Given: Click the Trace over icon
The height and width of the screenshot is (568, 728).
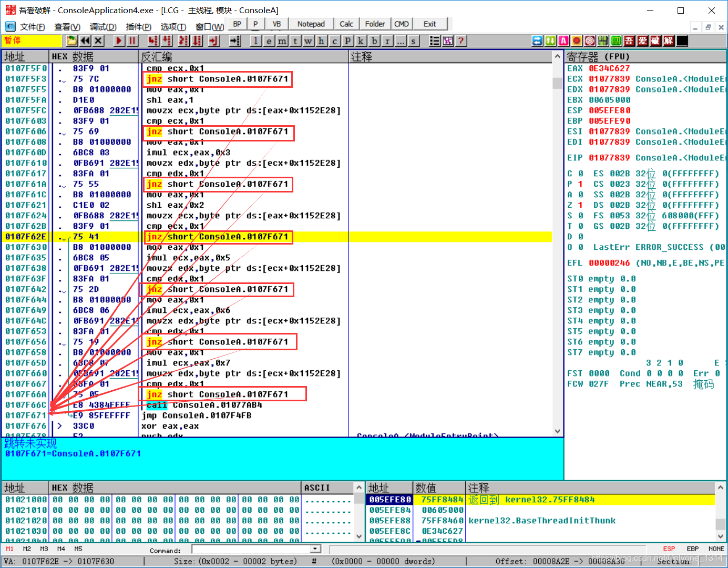Looking at the screenshot, I should (x=197, y=40).
